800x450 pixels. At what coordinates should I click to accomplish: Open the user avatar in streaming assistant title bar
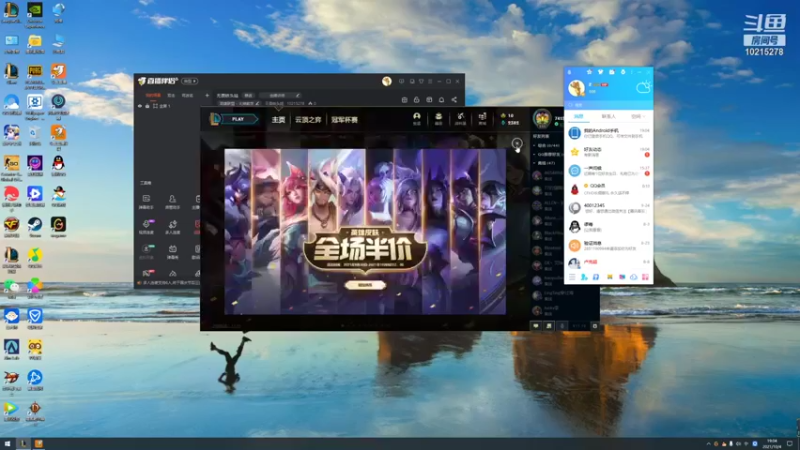387,81
